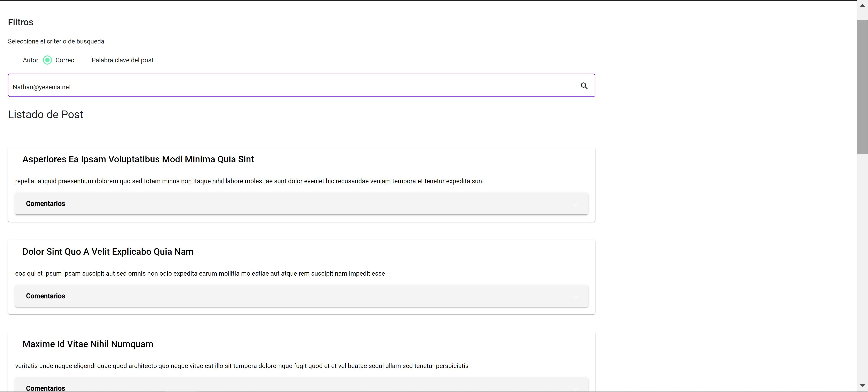Click the search magnifier icon
Screen dimensions: 868x392
pos(584,86)
